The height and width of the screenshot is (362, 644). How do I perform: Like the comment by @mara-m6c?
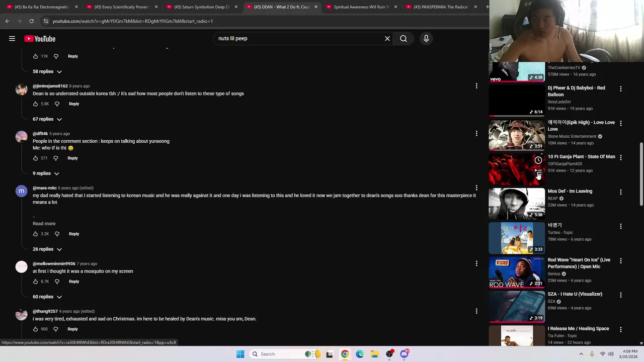point(35,234)
